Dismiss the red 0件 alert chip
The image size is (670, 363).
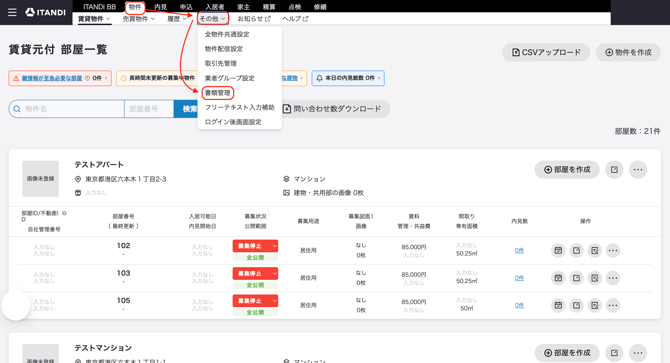pyautogui.click(x=106, y=78)
